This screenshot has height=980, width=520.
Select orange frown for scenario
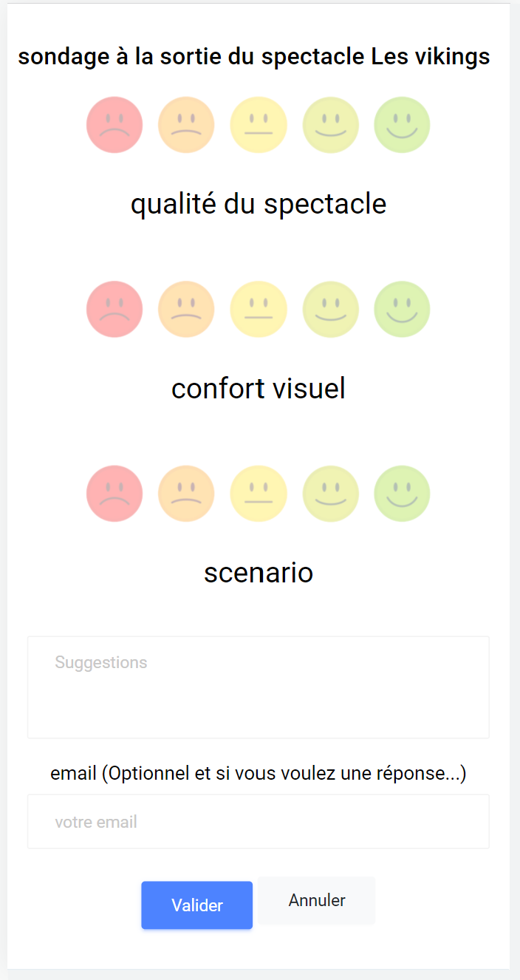click(186, 493)
